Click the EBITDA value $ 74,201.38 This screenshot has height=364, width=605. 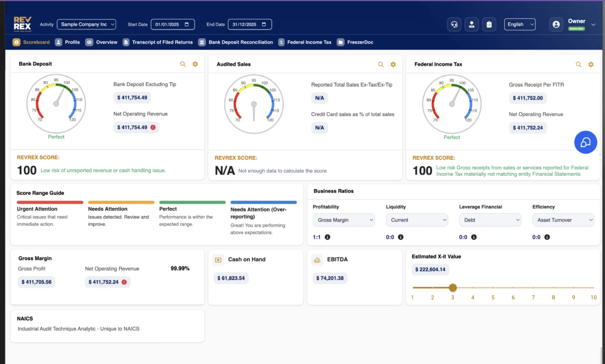(x=330, y=278)
